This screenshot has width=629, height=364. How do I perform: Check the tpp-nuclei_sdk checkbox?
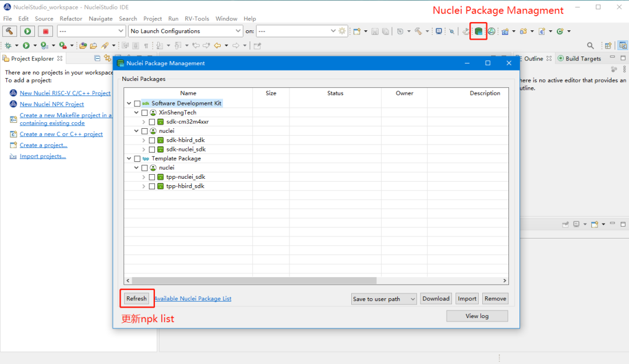point(151,177)
